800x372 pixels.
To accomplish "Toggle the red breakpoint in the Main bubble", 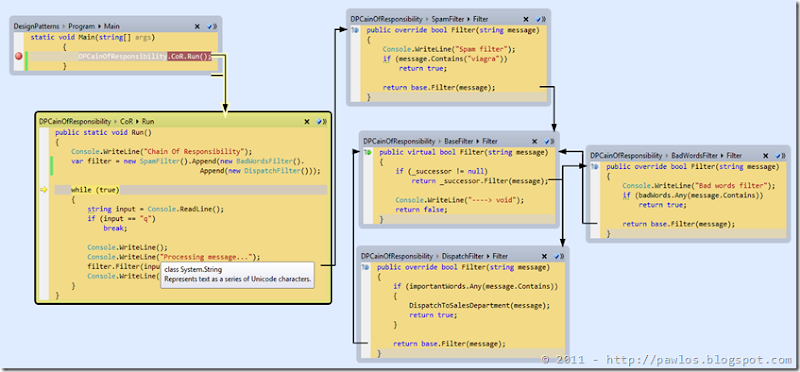I will pyautogui.click(x=19, y=56).
